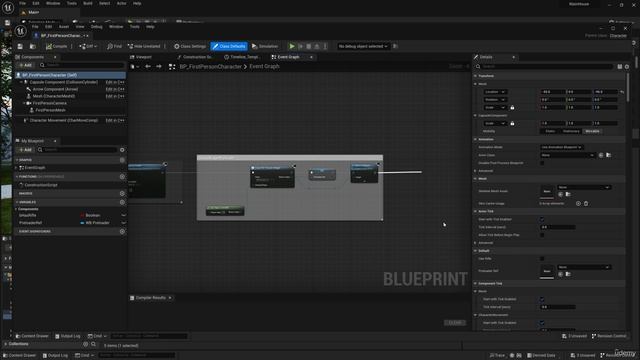Open the Asset menu
This screenshot has width=640, height=360.
click(x=64, y=27)
